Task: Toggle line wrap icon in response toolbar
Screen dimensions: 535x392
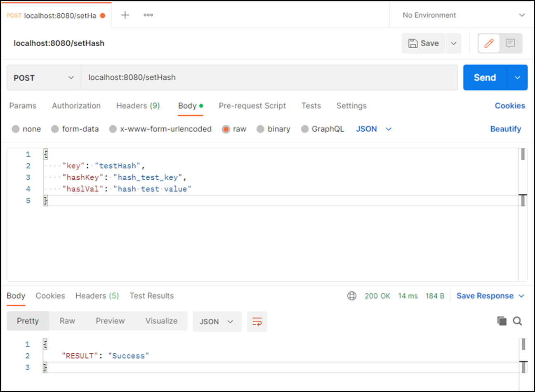Action: pos(257,322)
